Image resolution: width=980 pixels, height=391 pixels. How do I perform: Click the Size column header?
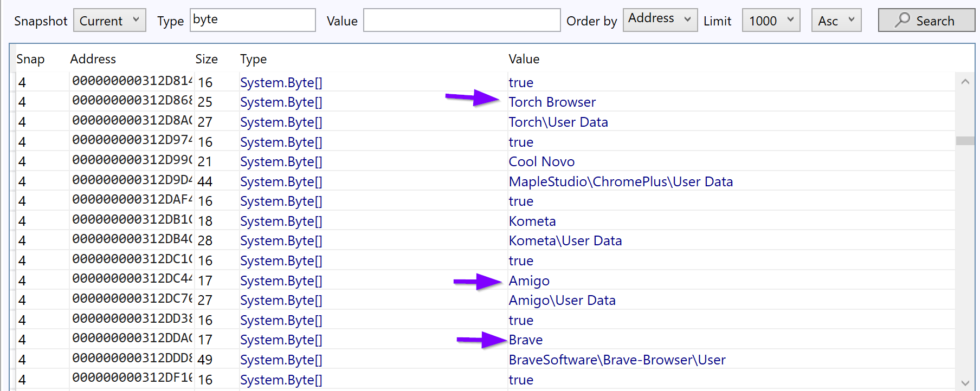tap(207, 59)
